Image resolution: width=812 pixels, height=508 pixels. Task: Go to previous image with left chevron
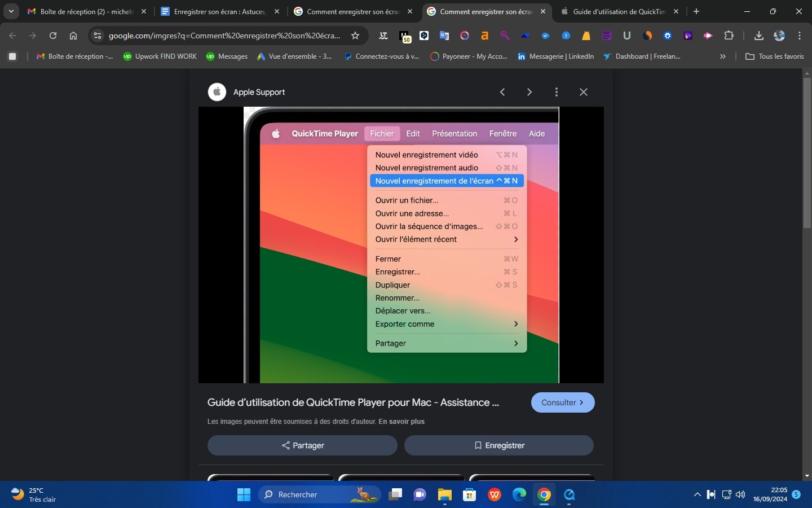502,92
